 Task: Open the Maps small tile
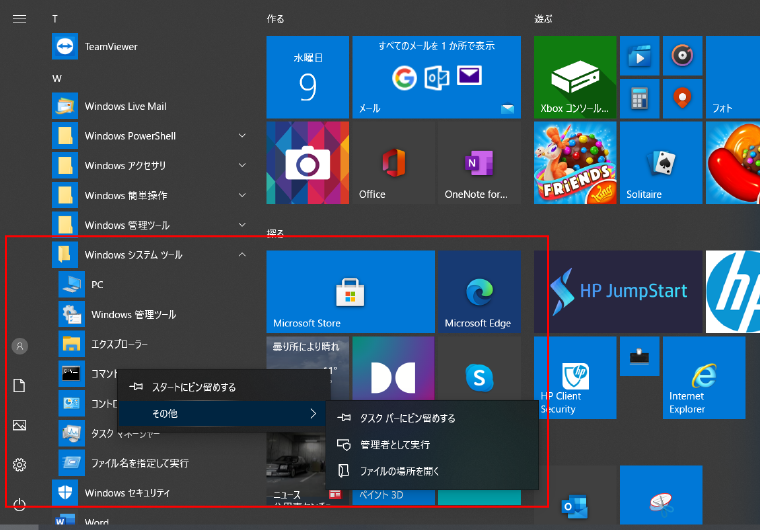[682, 99]
